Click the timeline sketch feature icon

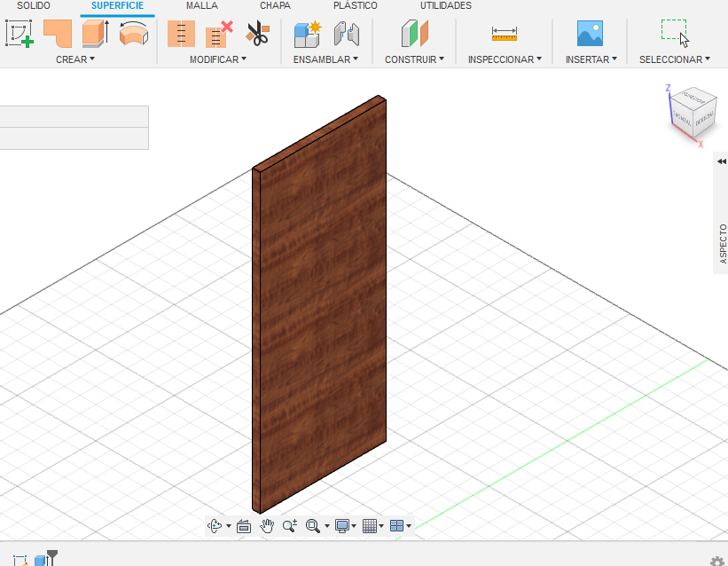pyautogui.click(x=20, y=561)
